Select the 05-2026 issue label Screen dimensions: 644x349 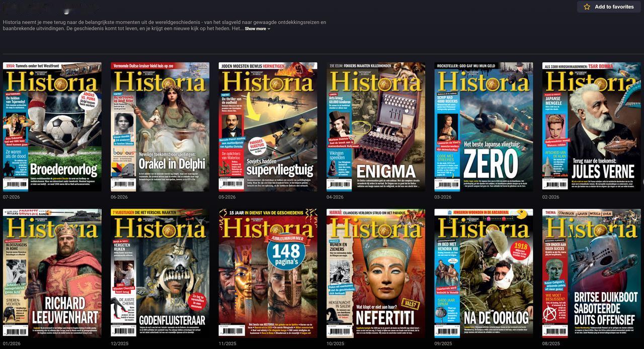[227, 197]
